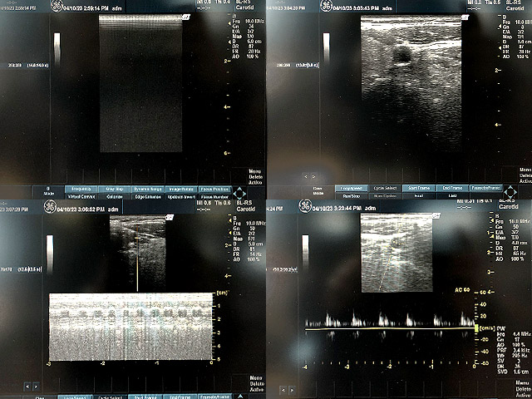Screen dimensions: 532x399
Task: Open Menu on the bottom-right screen
Action: (522, 382)
